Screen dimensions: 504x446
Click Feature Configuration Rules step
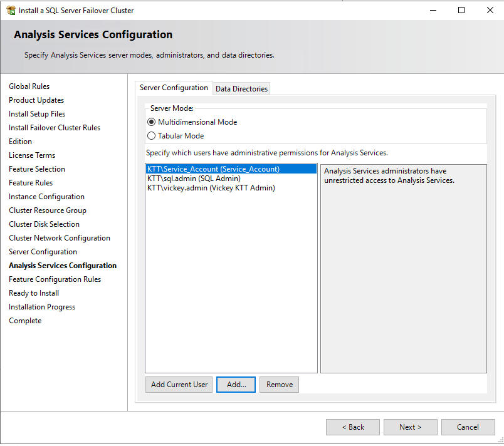click(55, 279)
